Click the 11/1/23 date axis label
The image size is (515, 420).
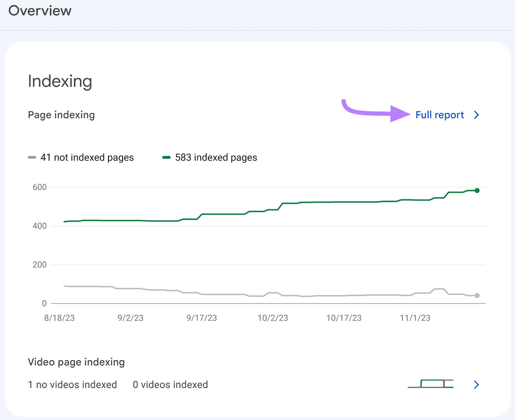[415, 318]
